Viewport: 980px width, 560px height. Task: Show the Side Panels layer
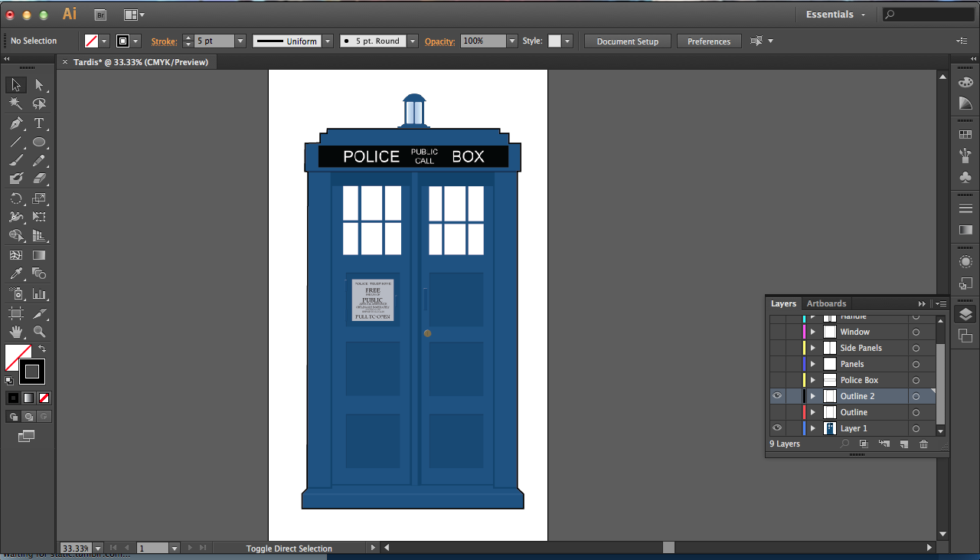(777, 348)
